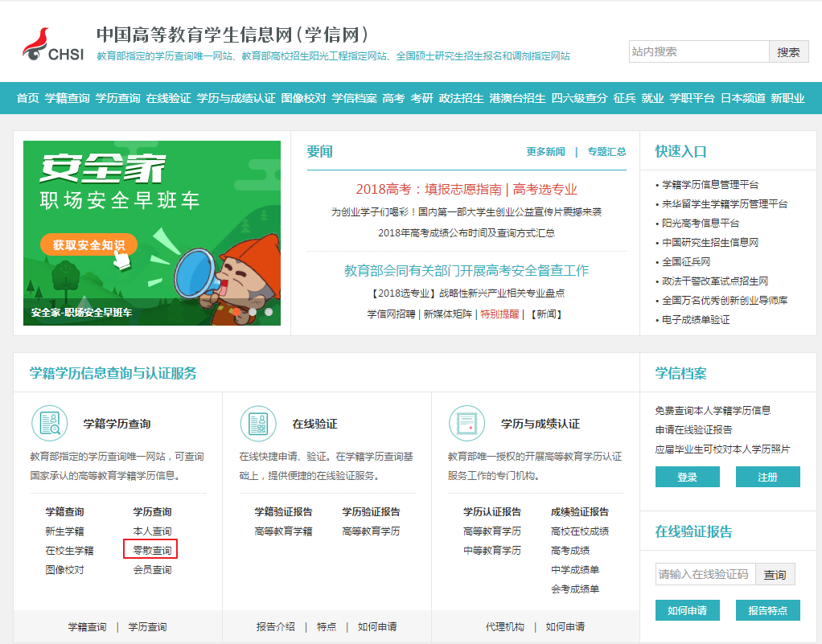The image size is (822, 644).
Task: Open 四六级查分 from the navigation bar
Action: [579, 98]
